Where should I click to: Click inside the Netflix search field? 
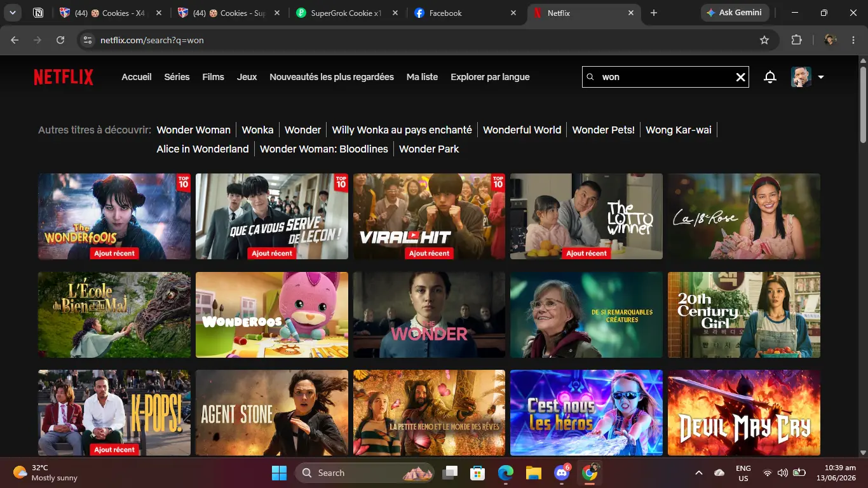coord(665,77)
